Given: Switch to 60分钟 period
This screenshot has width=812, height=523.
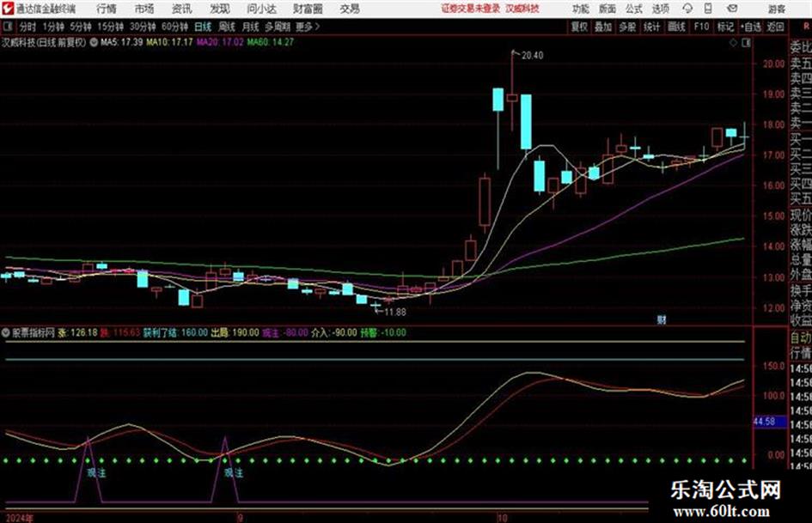Looking at the screenshot, I should click(x=175, y=27).
